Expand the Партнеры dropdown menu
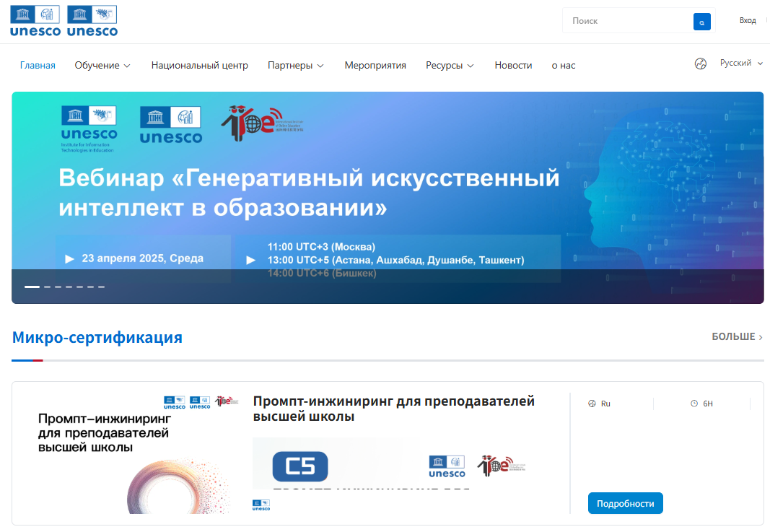Image resolution: width=770 pixels, height=532 pixels. 295,65
